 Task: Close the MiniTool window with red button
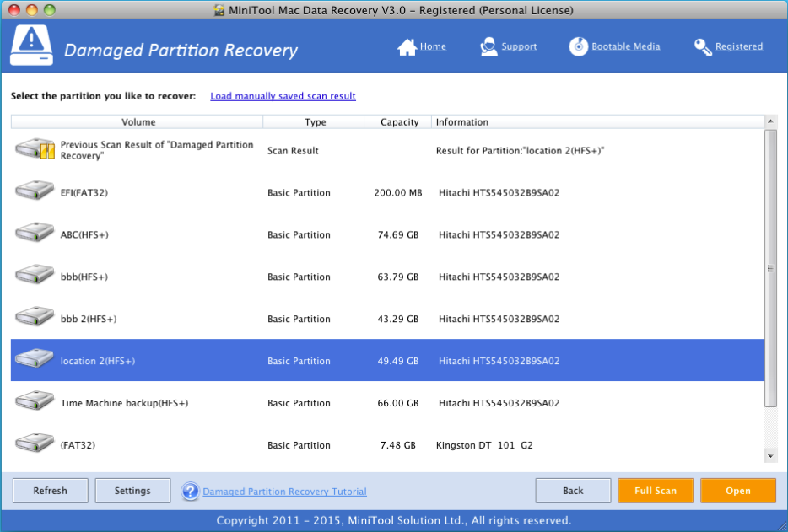14,10
